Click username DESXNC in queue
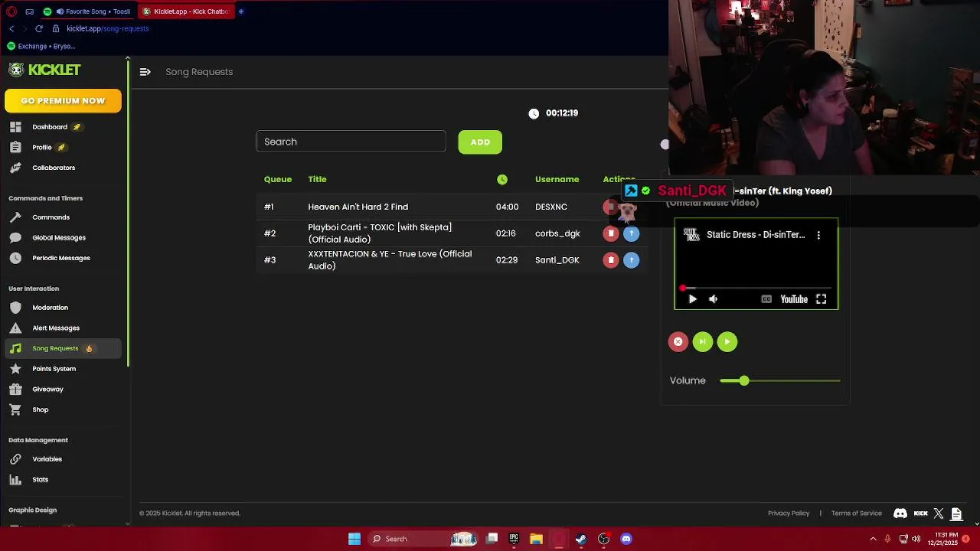 [x=551, y=207]
